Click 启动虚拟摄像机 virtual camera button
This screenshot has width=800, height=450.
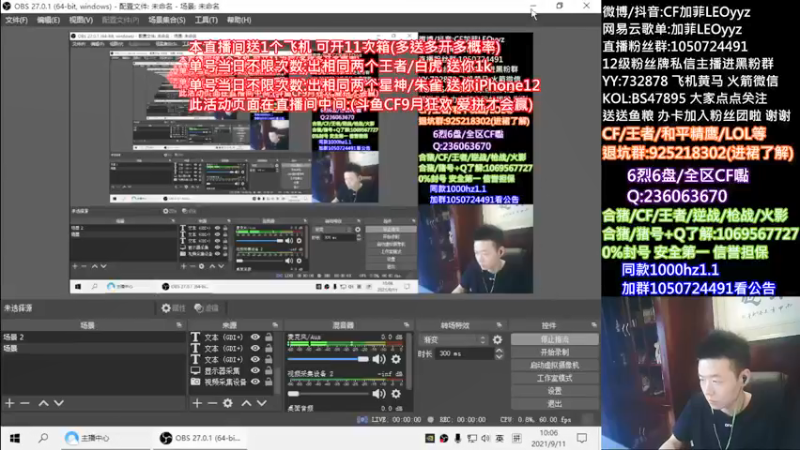[555, 365]
